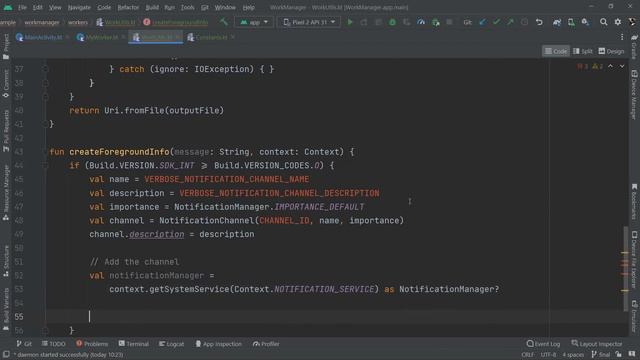
Task: Open the app run configuration dropdown
Action: point(254,22)
